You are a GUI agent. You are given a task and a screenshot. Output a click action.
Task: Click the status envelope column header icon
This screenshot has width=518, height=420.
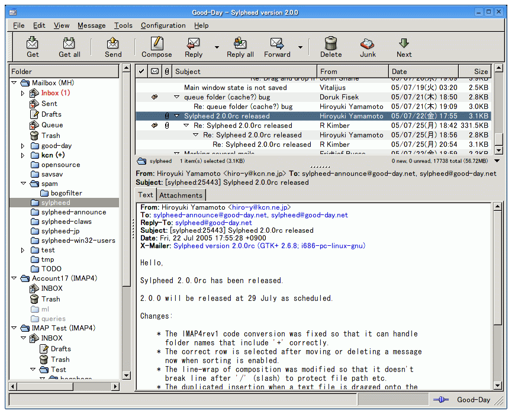coord(155,71)
